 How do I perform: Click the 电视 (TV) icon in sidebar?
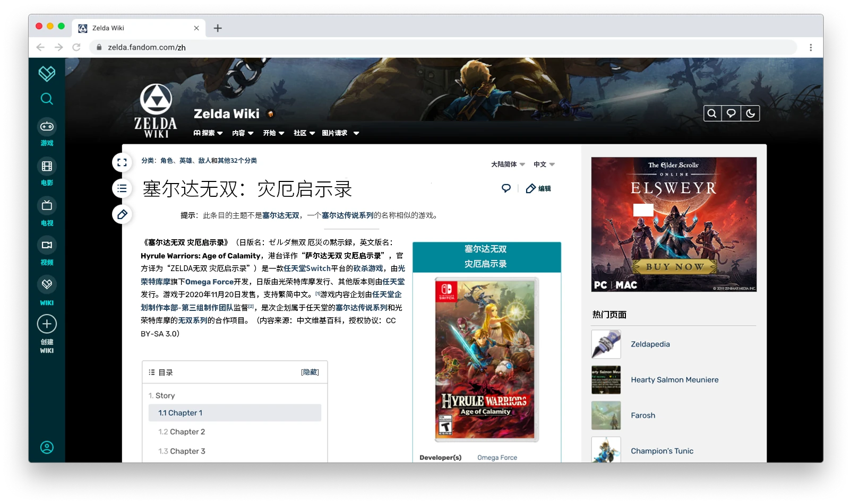pyautogui.click(x=47, y=206)
